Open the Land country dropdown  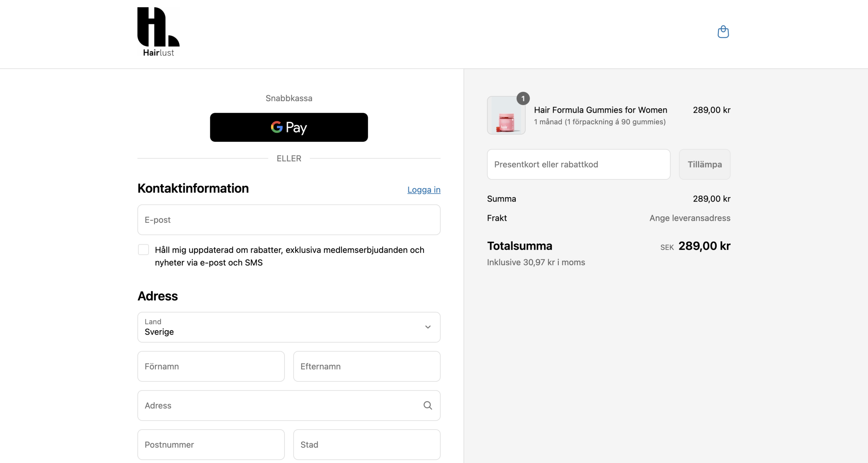[289, 327]
